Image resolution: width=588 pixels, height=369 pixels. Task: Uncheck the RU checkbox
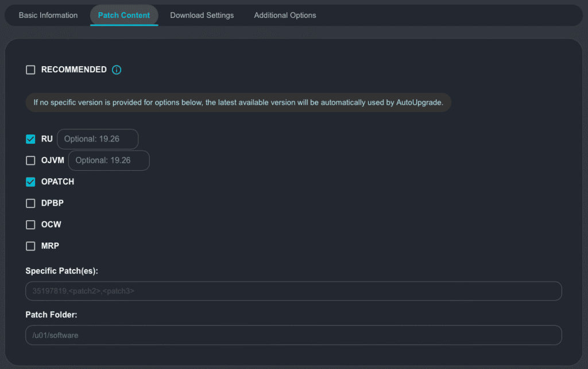[x=30, y=139]
